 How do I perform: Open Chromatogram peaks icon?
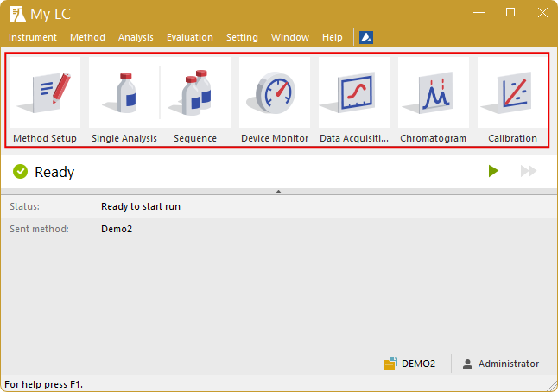(x=434, y=92)
